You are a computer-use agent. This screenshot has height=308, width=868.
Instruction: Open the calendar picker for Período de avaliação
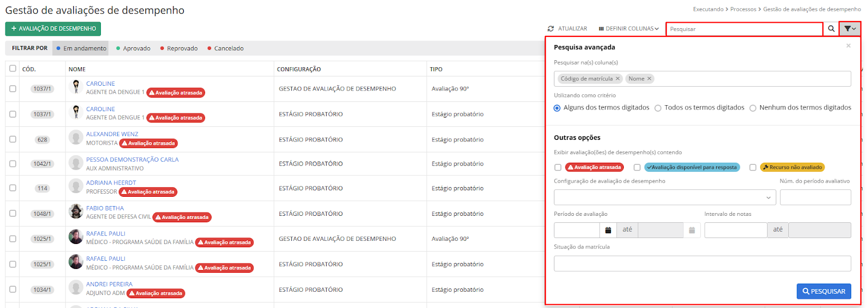click(x=608, y=230)
